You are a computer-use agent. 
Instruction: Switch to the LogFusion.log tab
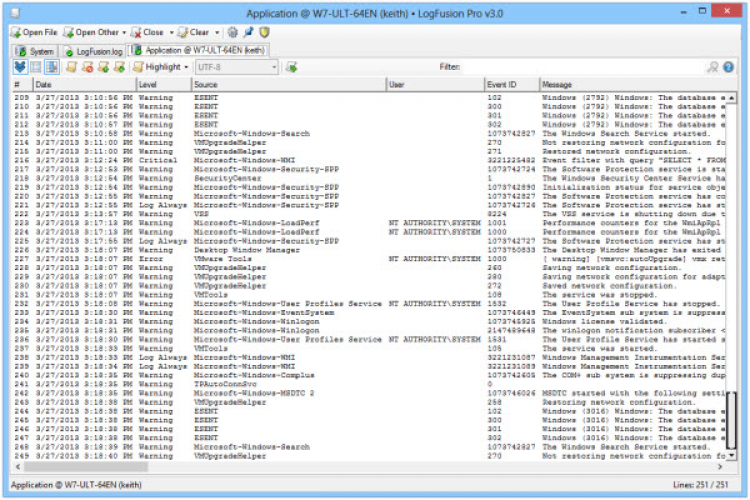(x=93, y=51)
